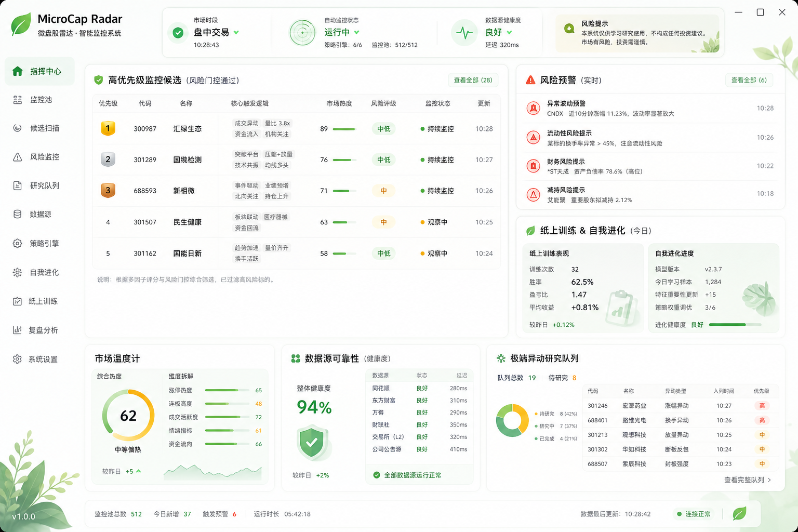
Task: Click the shield icon in 高优先级监控候选 header
Action: click(98, 80)
